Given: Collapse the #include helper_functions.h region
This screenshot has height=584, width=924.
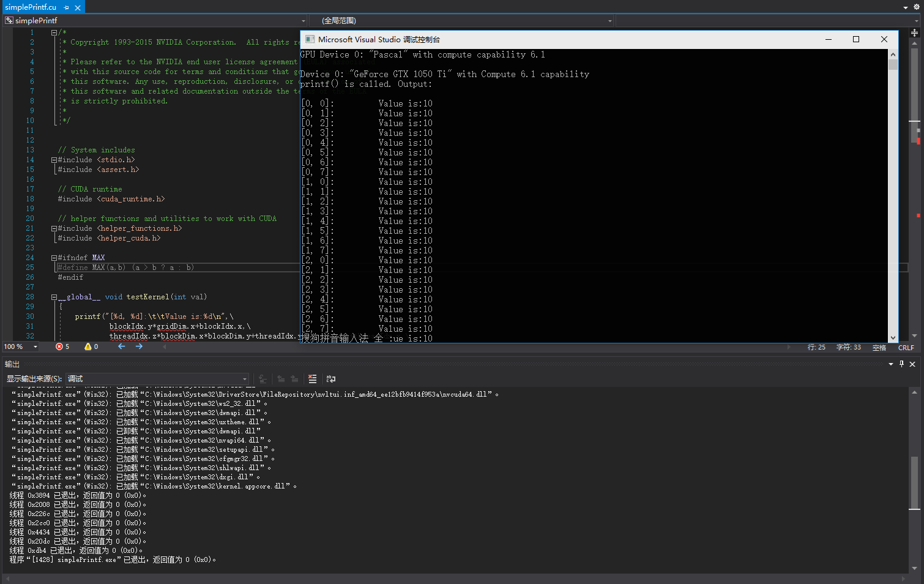Looking at the screenshot, I should [54, 228].
